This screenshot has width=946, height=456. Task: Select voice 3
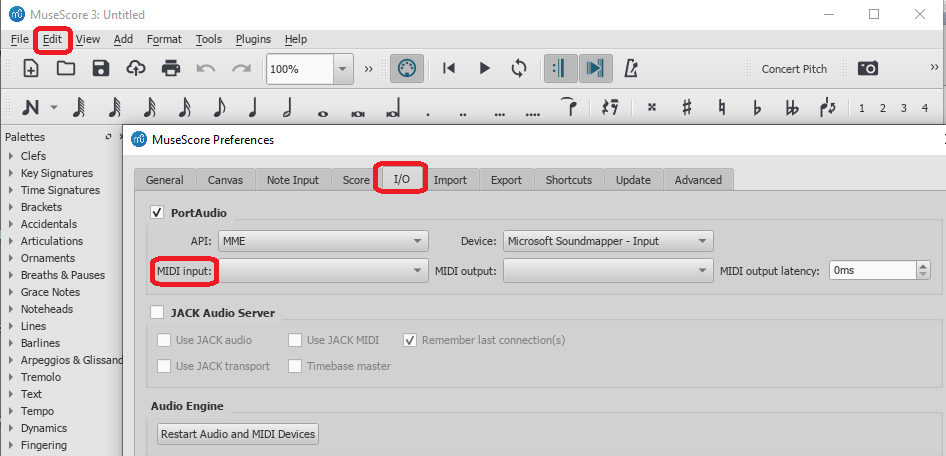pos(904,108)
